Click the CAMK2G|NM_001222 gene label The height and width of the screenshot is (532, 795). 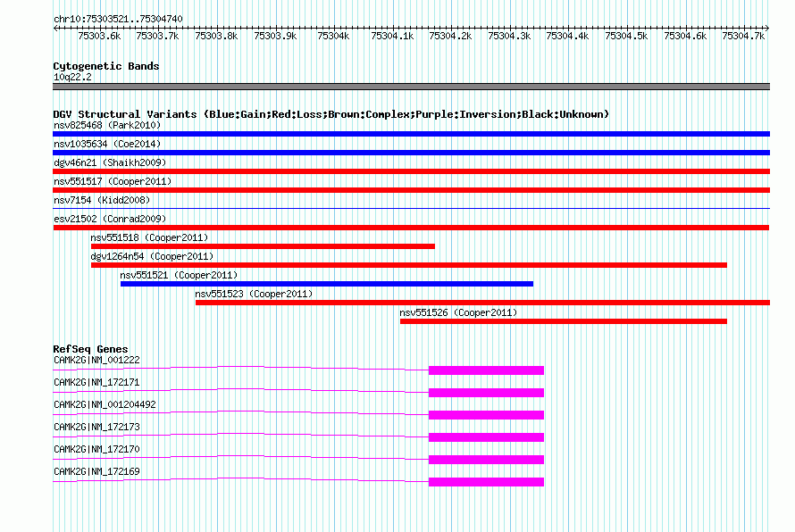coord(96,361)
